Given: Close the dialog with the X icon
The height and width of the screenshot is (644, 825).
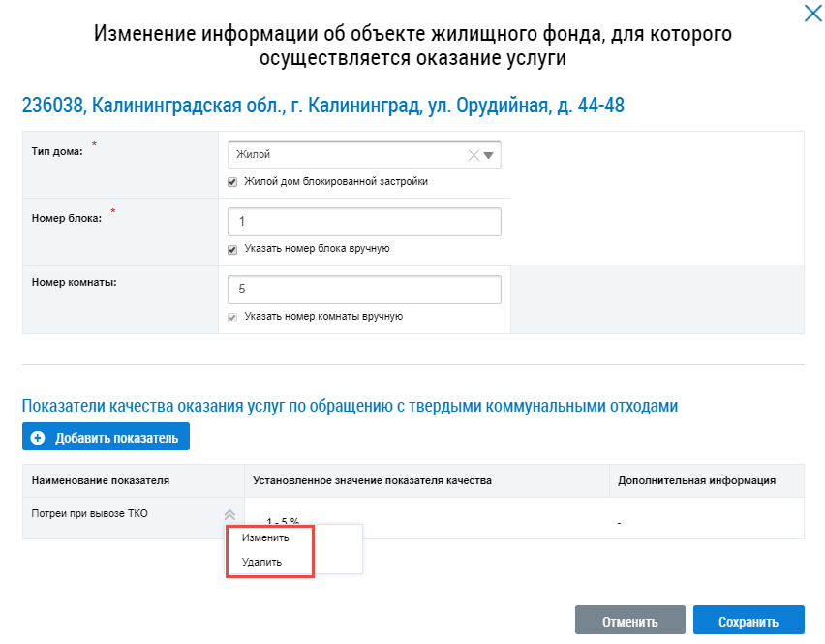Looking at the screenshot, I should (812, 14).
